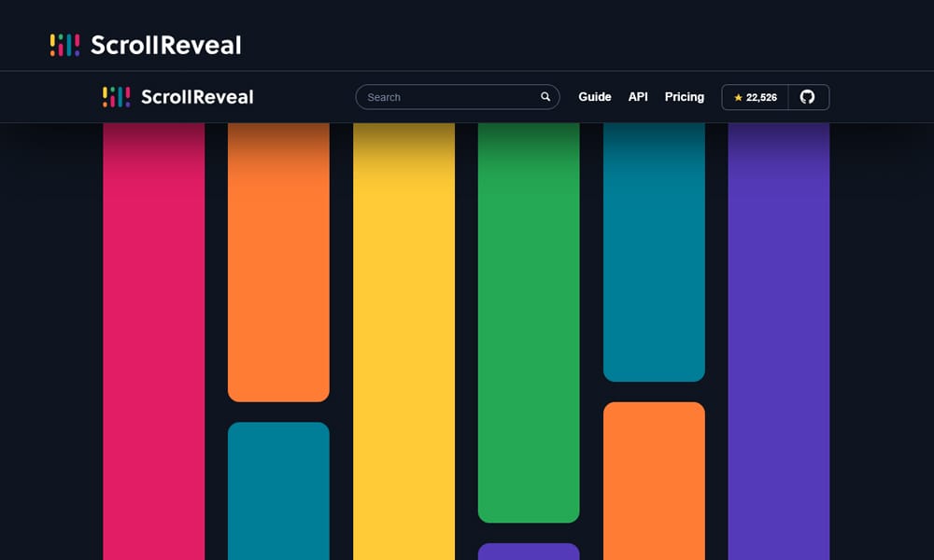Click the small purple block at bottom center
This screenshot has height=560, width=934.
tap(528, 553)
